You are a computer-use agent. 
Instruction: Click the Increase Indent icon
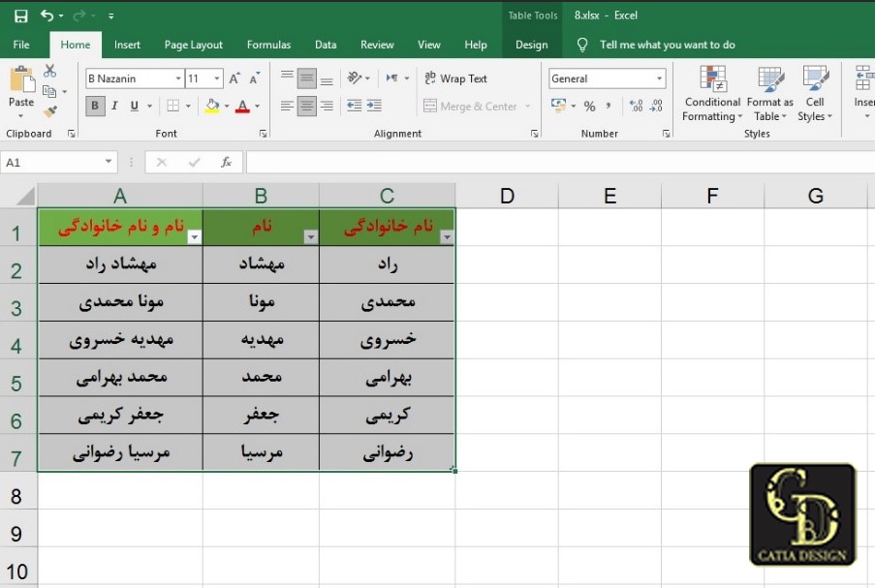pos(374,106)
